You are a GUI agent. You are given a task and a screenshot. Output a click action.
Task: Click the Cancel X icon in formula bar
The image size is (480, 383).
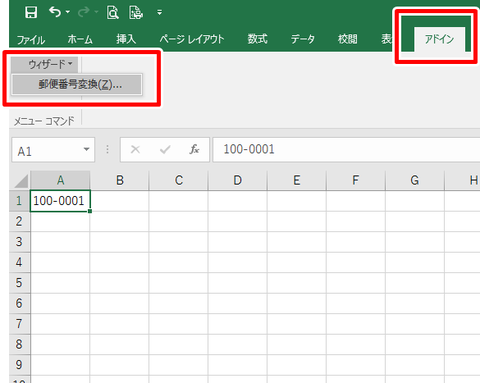(135, 149)
